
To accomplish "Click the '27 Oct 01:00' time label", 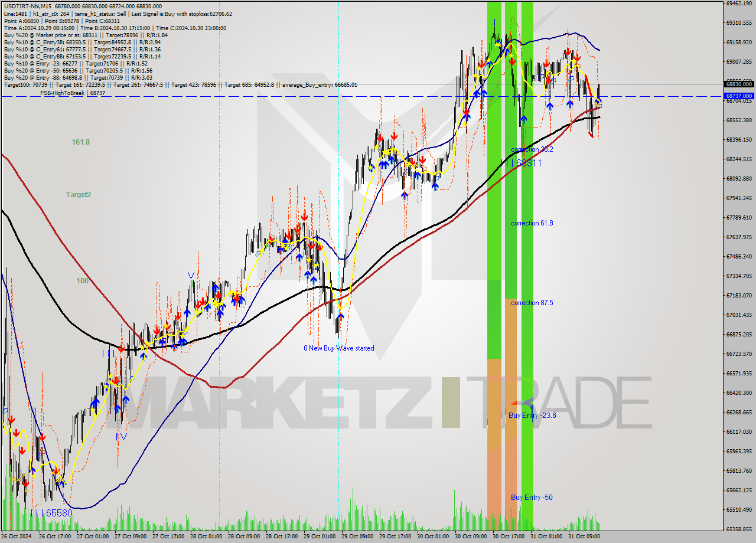I will coord(94,537).
